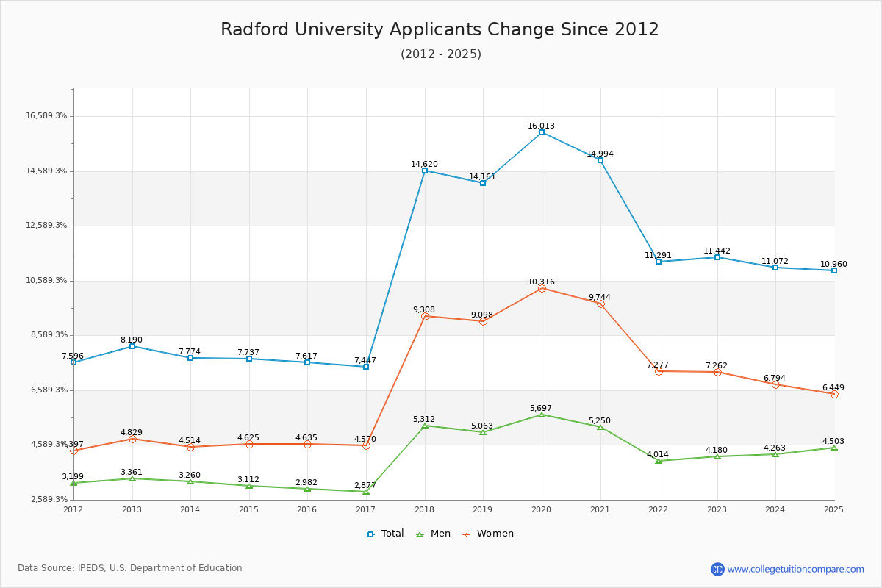Click the 2018 x-axis label
Viewport: 882px width, 588px height.
click(x=425, y=509)
